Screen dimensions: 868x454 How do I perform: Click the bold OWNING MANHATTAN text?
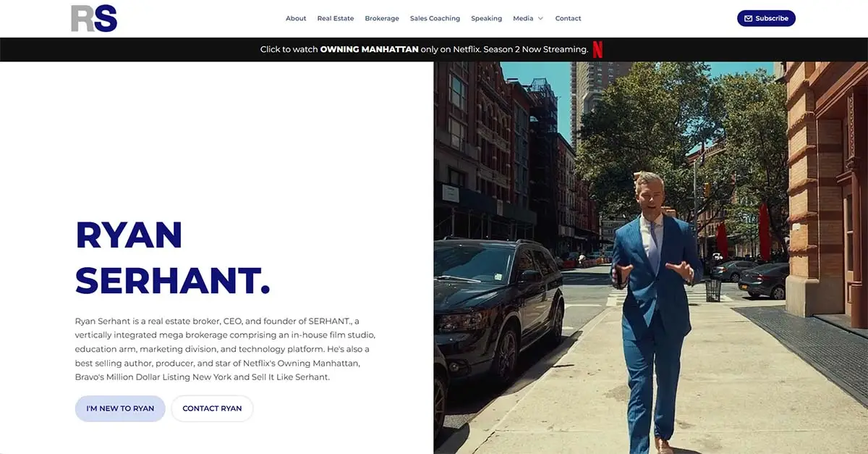tap(369, 49)
